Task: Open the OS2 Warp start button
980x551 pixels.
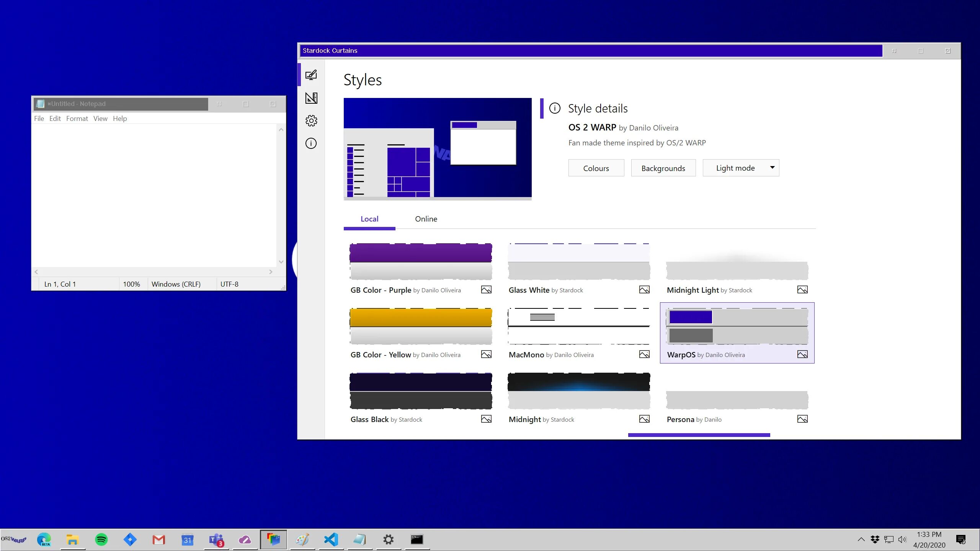Action: [x=14, y=540]
